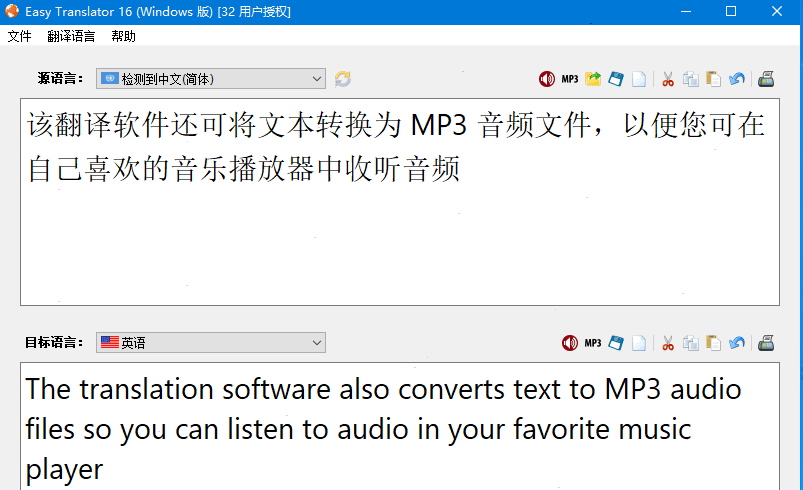Open a file into source text

593,79
